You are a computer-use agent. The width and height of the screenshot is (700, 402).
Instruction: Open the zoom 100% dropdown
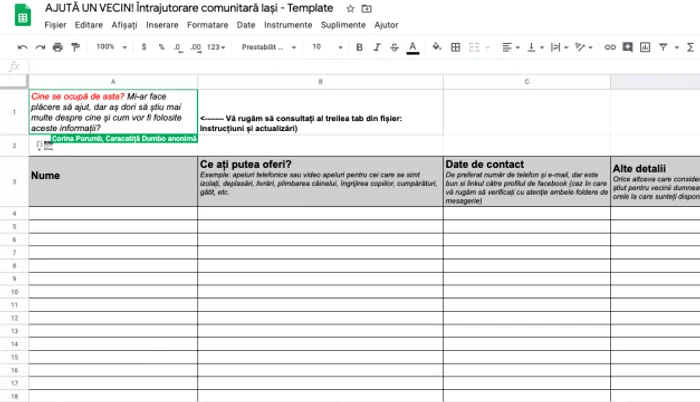111,47
